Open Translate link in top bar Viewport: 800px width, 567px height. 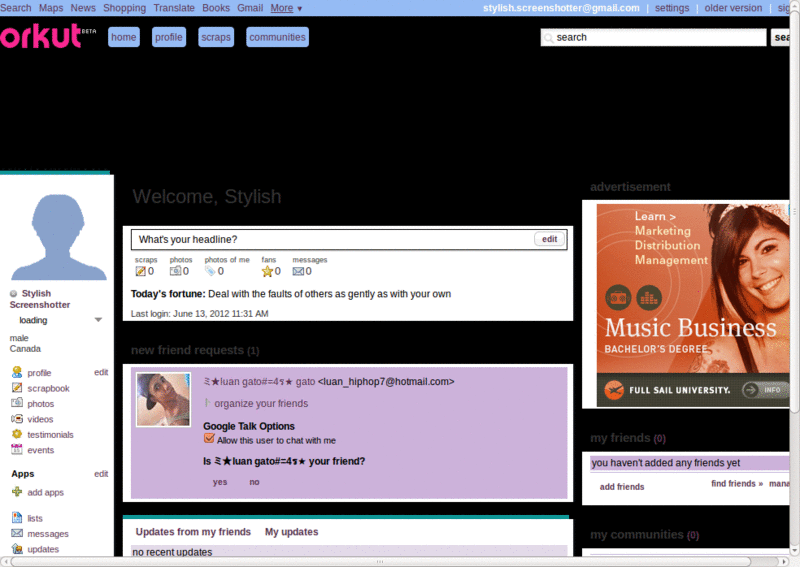tap(174, 8)
